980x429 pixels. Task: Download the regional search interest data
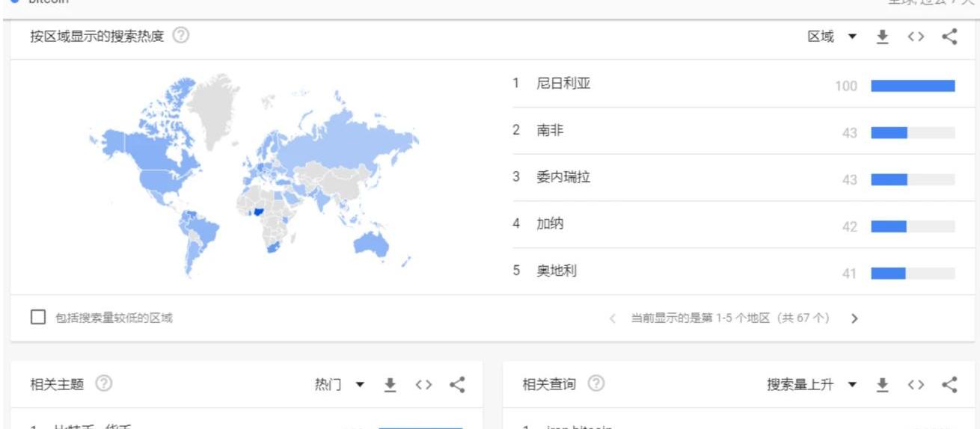coord(882,37)
